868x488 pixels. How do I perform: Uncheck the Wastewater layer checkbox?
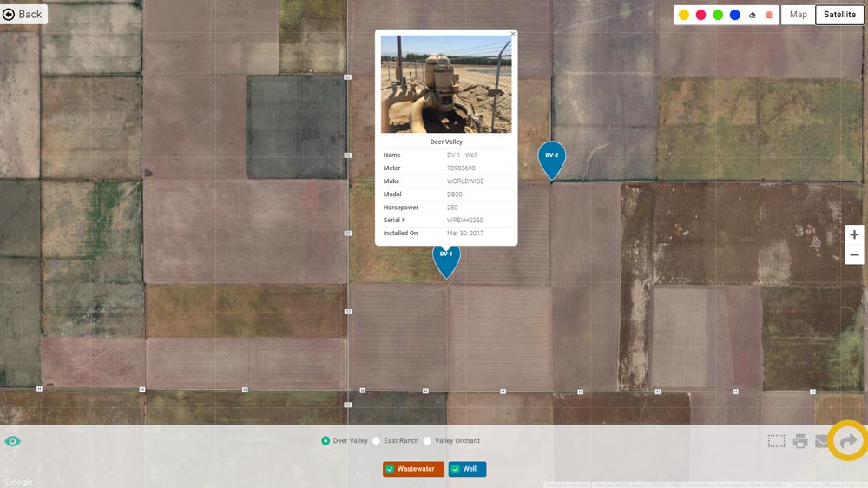coord(391,469)
